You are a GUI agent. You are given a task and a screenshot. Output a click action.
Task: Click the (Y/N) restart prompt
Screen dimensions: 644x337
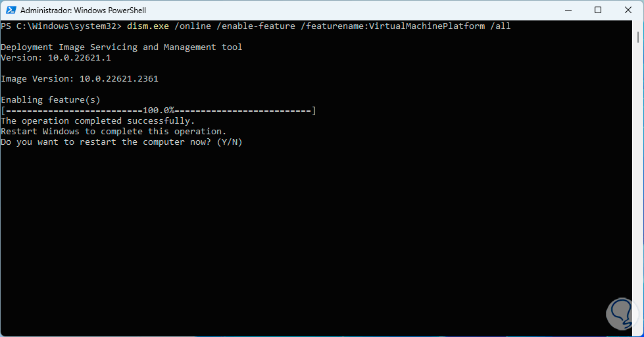click(230, 142)
